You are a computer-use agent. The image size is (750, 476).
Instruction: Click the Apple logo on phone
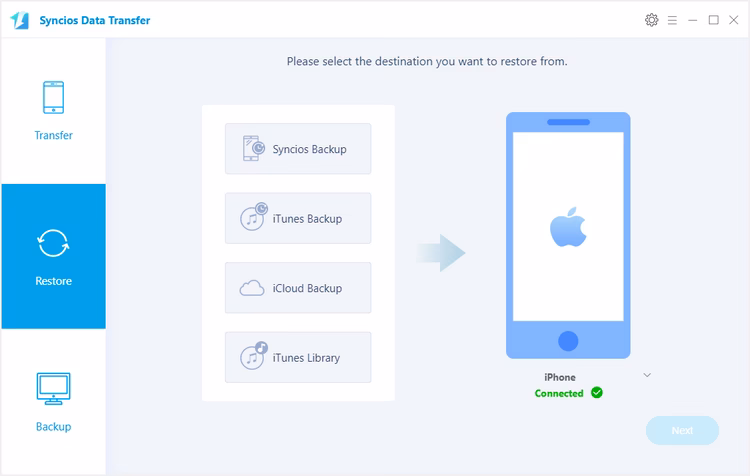tap(568, 227)
